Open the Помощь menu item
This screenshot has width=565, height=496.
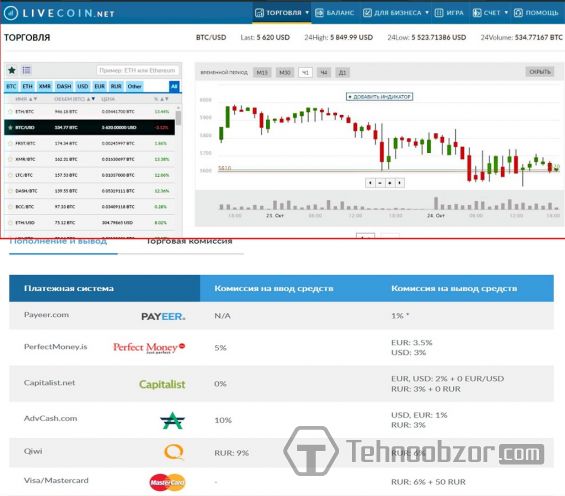point(536,13)
